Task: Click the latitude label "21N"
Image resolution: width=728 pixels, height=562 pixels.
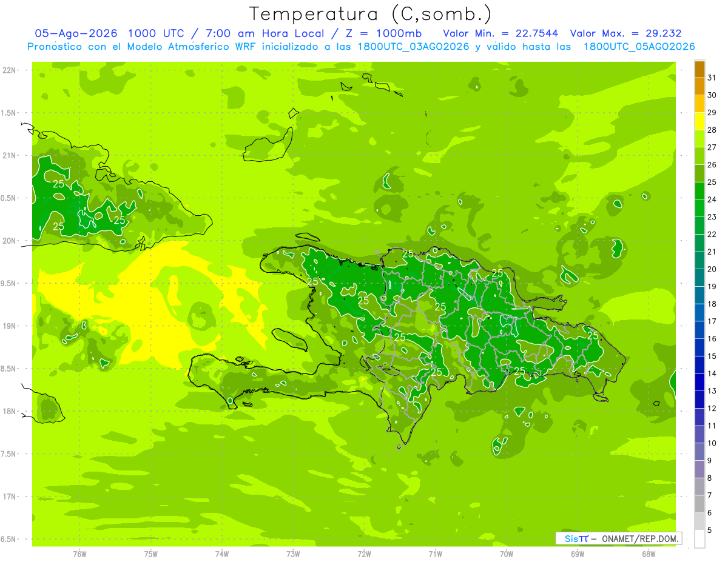Action: coord(9,155)
